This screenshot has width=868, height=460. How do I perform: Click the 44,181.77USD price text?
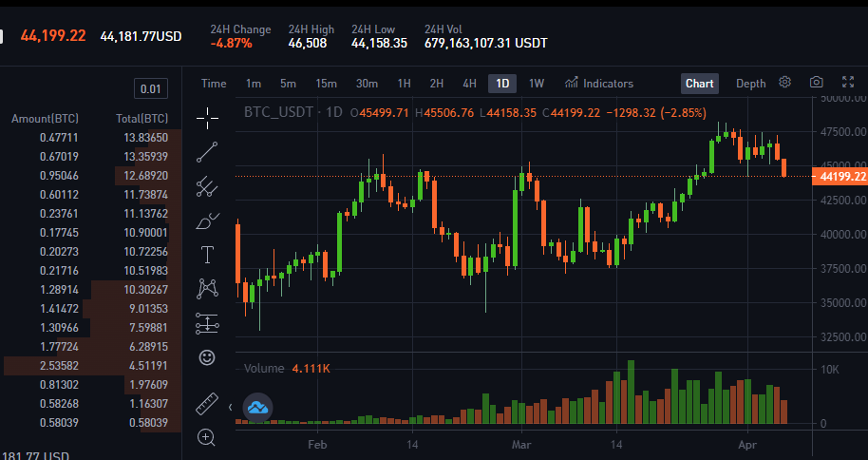point(142,36)
